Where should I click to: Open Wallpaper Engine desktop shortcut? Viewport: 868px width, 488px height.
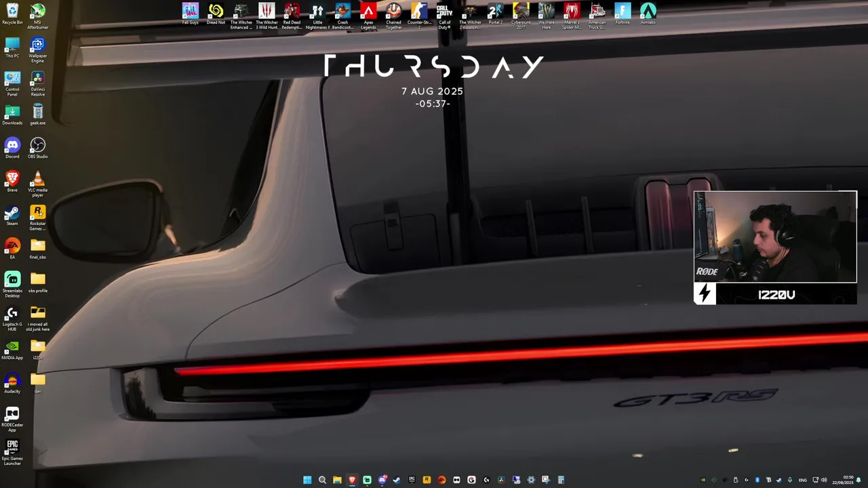coord(38,50)
